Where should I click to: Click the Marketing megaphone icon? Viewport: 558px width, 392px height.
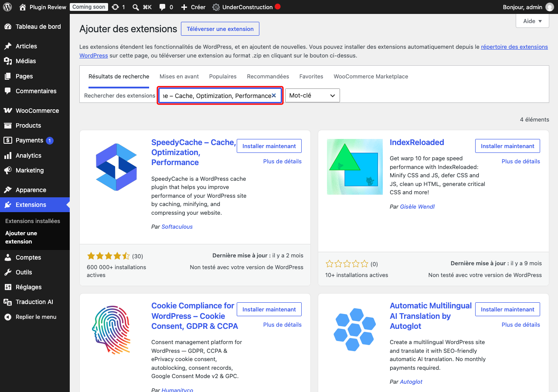pyautogui.click(x=8, y=170)
